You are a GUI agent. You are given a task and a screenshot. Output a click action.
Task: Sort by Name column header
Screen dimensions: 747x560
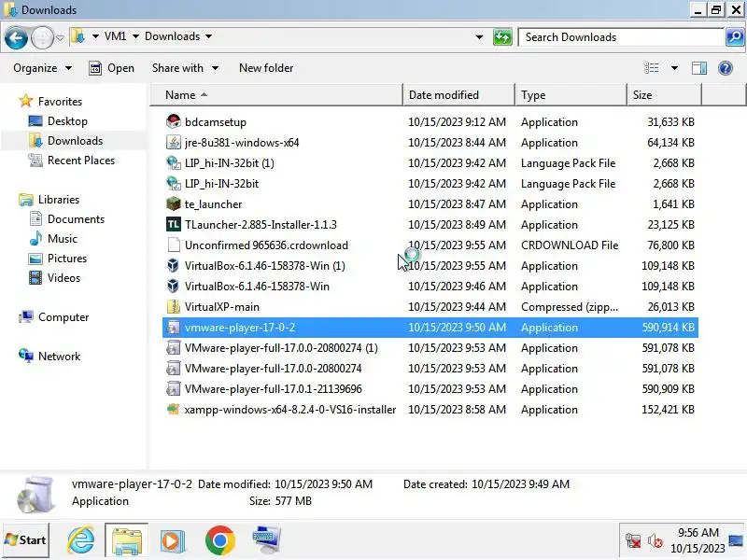(276, 95)
